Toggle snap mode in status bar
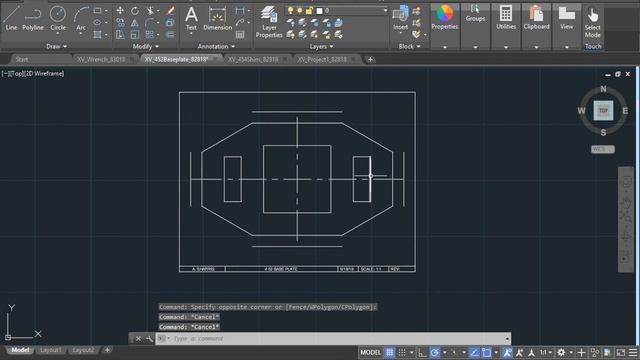The width and height of the screenshot is (640, 360). [402, 352]
